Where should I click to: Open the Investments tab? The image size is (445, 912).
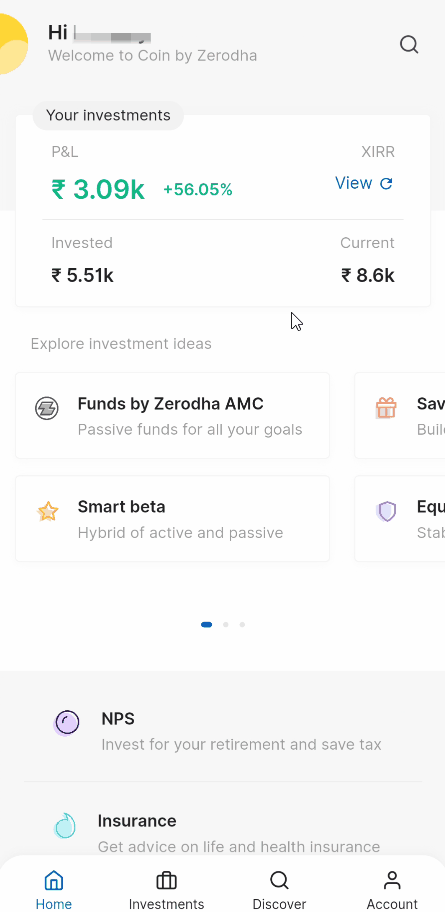point(166,890)
